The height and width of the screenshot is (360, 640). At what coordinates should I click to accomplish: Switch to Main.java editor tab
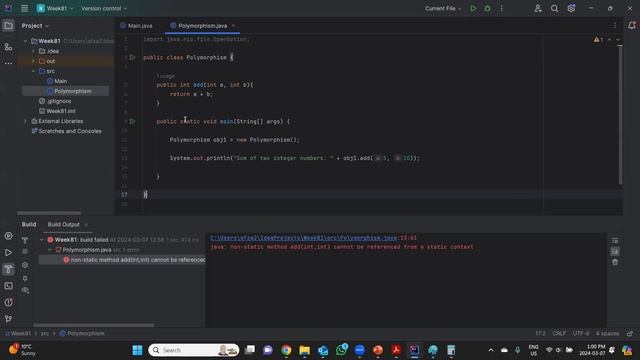point(136,25)
